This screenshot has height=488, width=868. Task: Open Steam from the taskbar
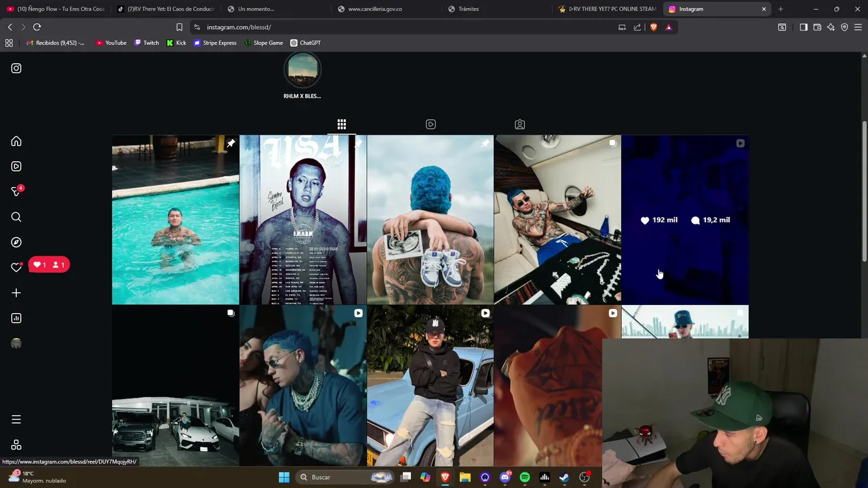pos(564,477)
